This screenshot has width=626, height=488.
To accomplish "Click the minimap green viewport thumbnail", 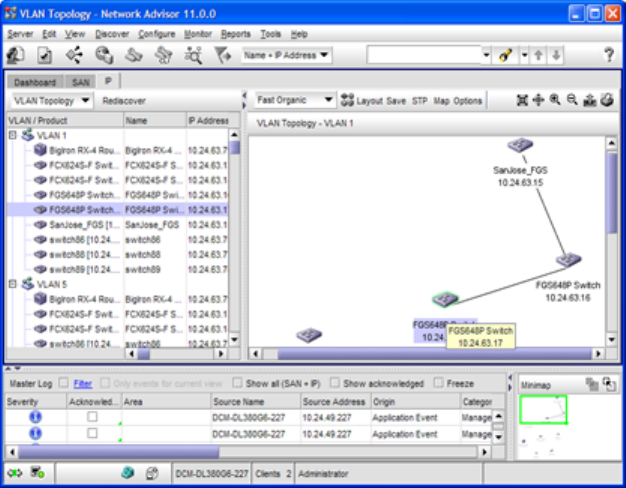I will click(543, 409).
